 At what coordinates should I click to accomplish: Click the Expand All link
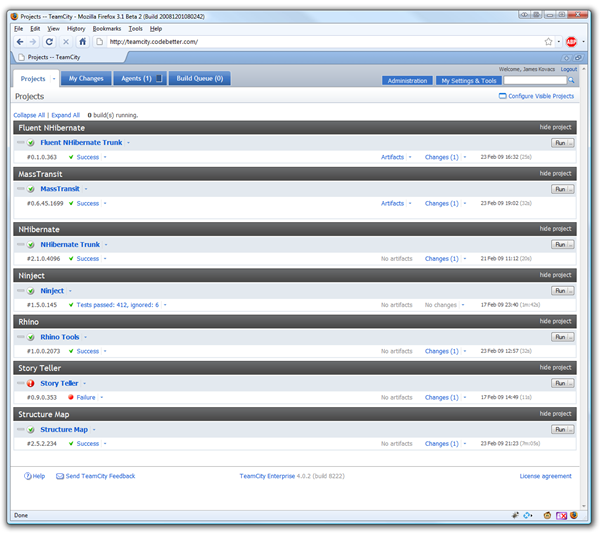pos(65,115)
